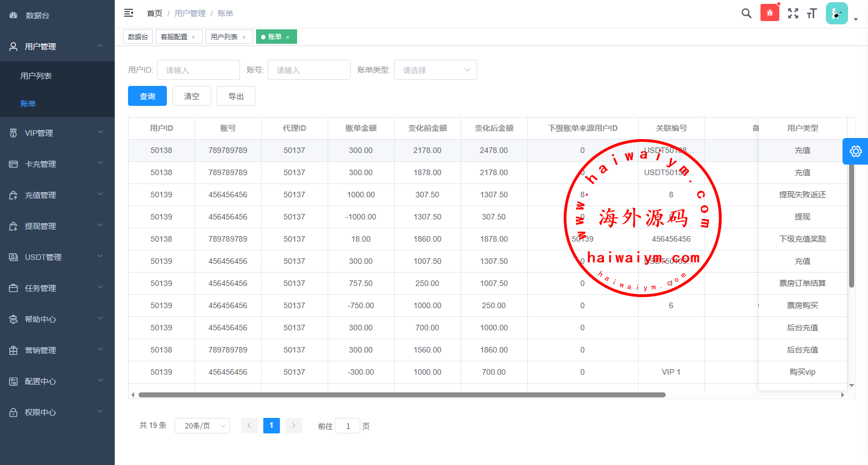Click the 导出 button

coord(236,96)
